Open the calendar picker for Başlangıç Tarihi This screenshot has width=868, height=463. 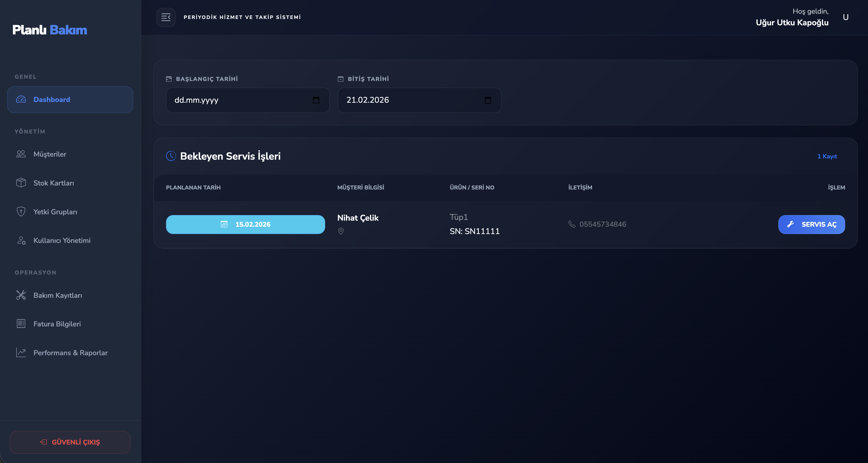(316, 100)
